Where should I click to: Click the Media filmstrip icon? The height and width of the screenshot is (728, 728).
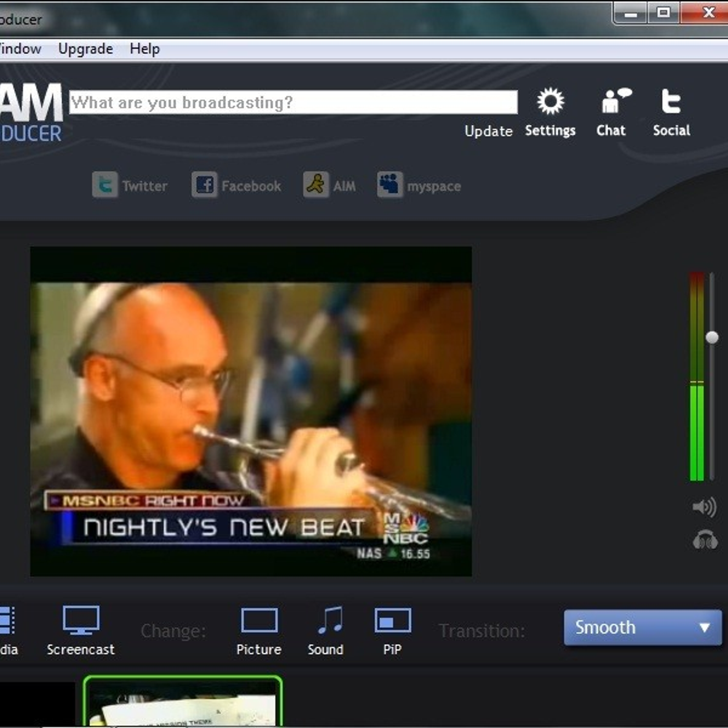coord(7,620)
